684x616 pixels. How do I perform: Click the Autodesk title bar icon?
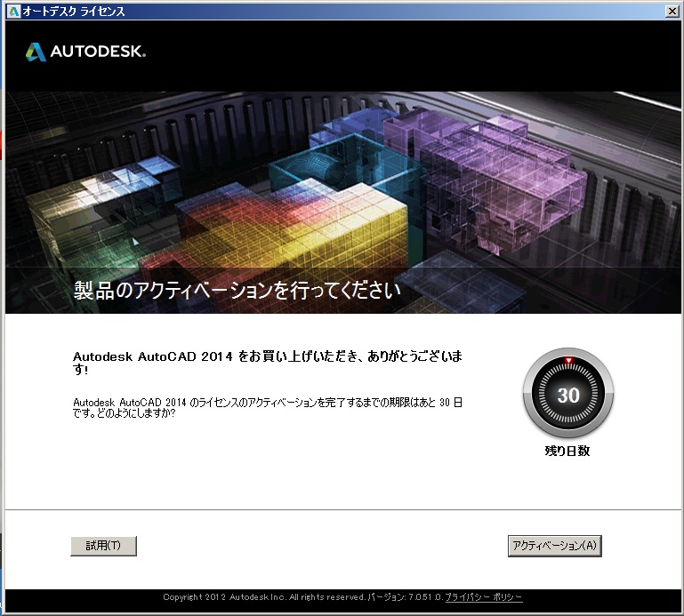[x=14, y=12]
